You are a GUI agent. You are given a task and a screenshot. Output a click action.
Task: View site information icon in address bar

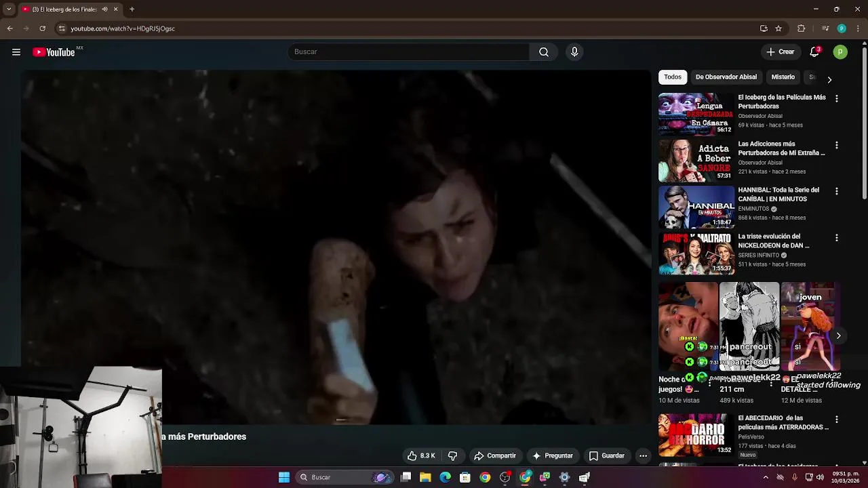click(62, 28)
